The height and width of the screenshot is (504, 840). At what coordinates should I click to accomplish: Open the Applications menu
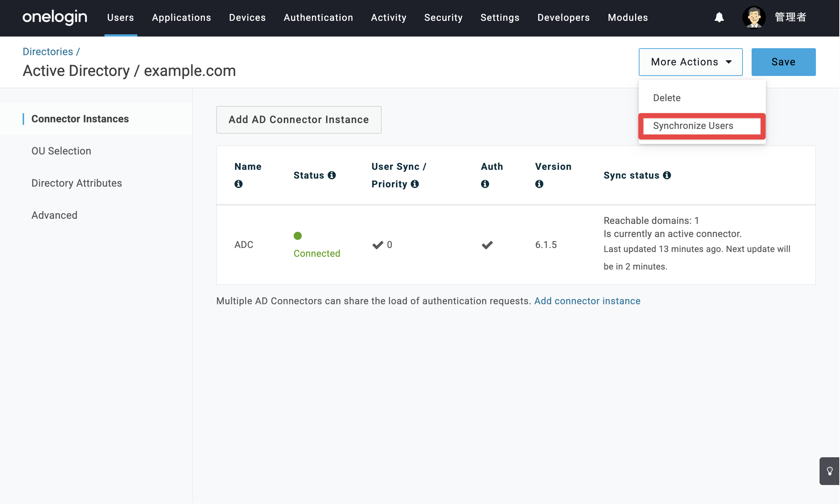pos(182,18)
